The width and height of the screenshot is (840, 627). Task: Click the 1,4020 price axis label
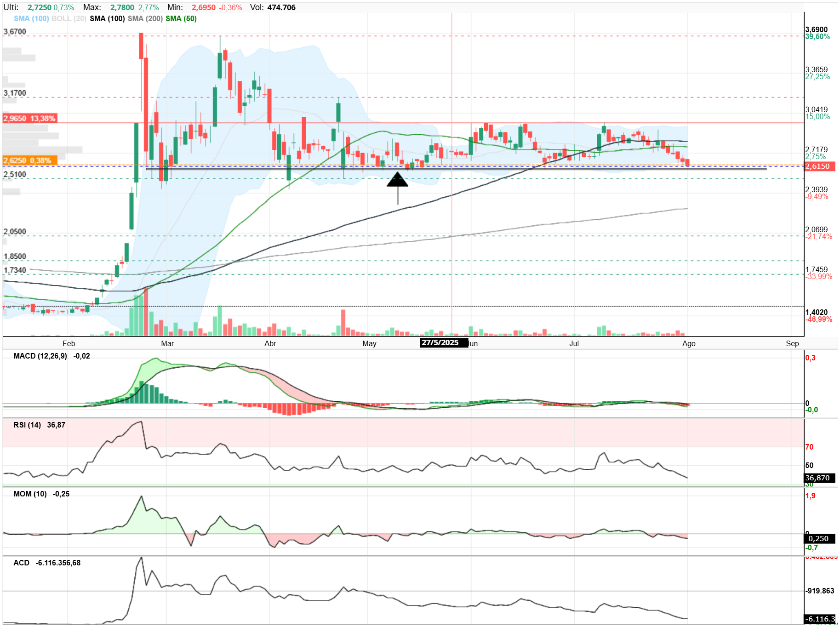[817, 313]
